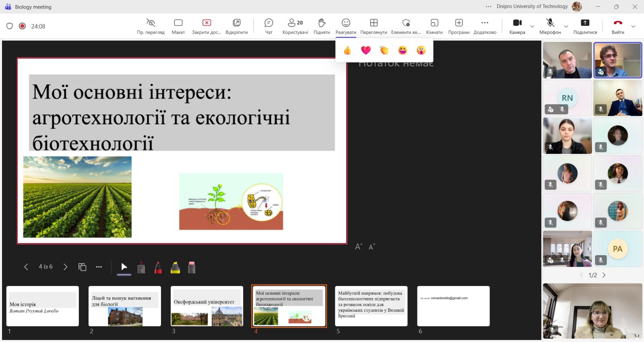
Task: Select the red pen annotation tool
Action: [x=158, y=268]
